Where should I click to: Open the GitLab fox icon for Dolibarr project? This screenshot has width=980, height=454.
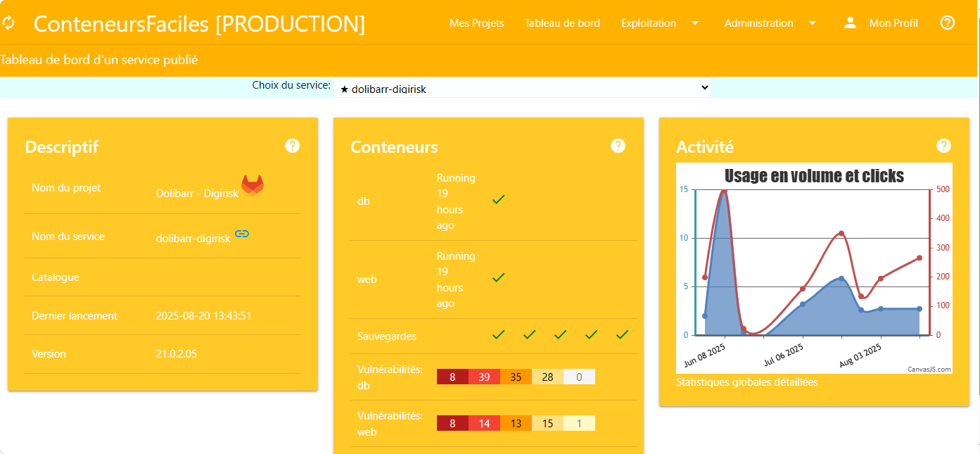[253, 185]
